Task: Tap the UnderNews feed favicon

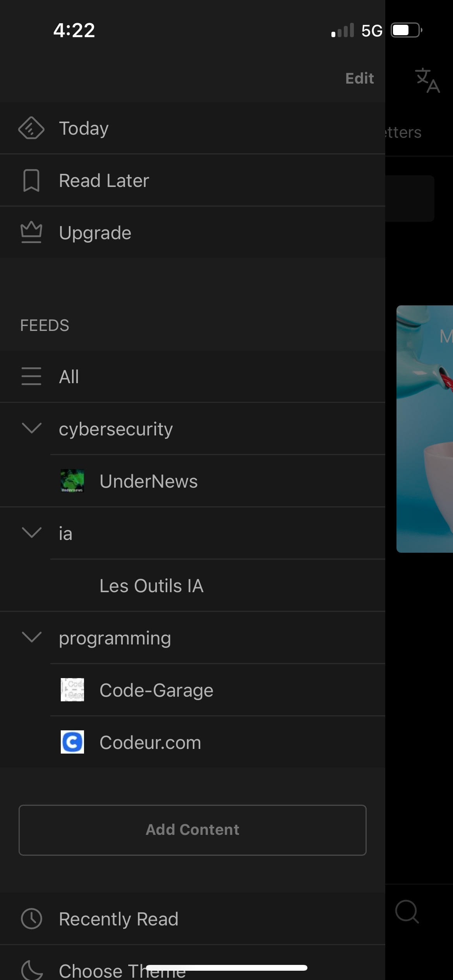Action: pos(72,481)
